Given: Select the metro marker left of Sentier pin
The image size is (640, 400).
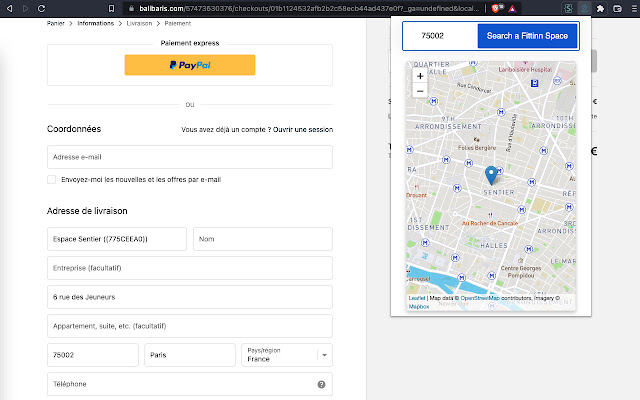Looking at the screenshot, I should tap(469, 163).
